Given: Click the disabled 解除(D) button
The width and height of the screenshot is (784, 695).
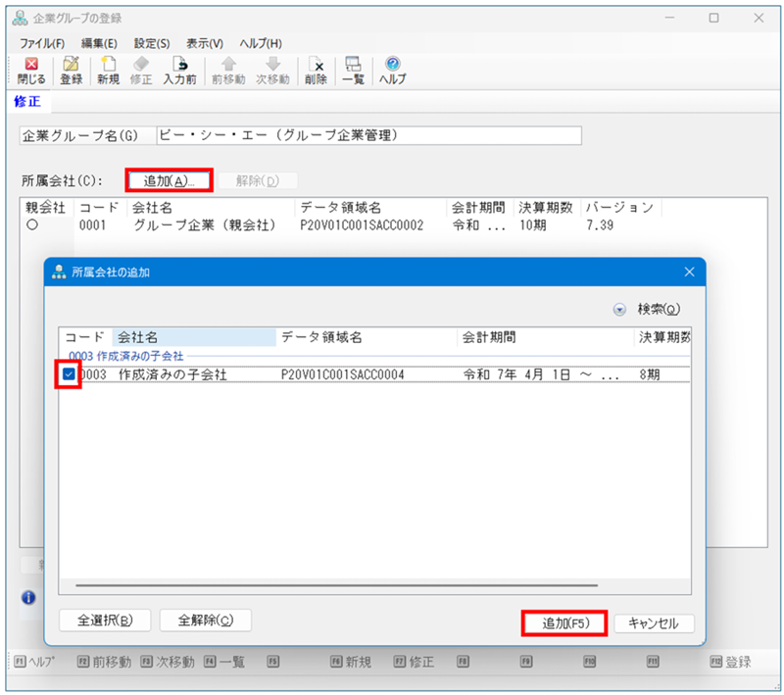Looking at the screenshot, I should (x=258, y=180).
